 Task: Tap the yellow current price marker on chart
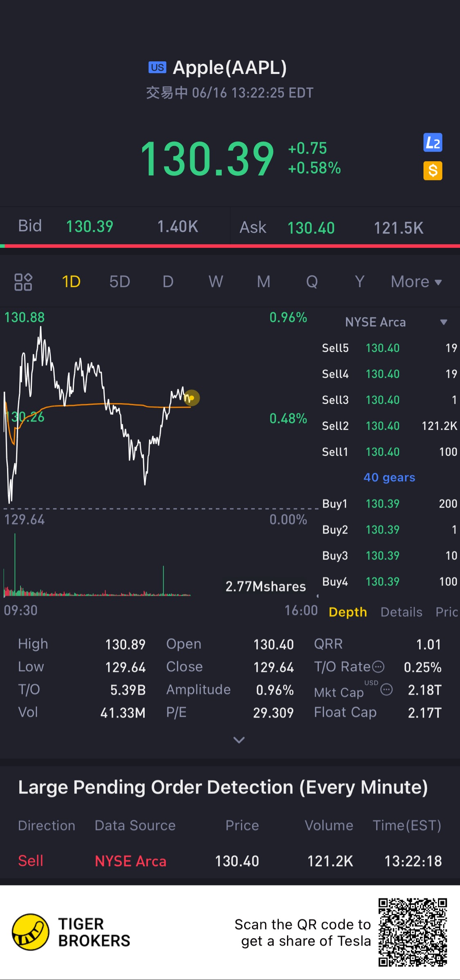(191, 398)
